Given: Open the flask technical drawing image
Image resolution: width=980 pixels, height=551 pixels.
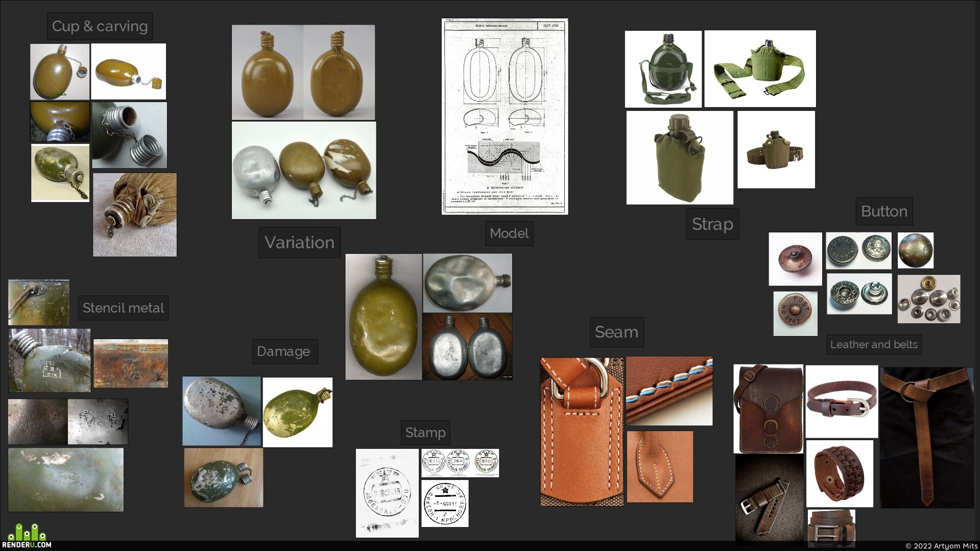Looking at the screenshot, I should pyautogui.click(x=505, y=116).
